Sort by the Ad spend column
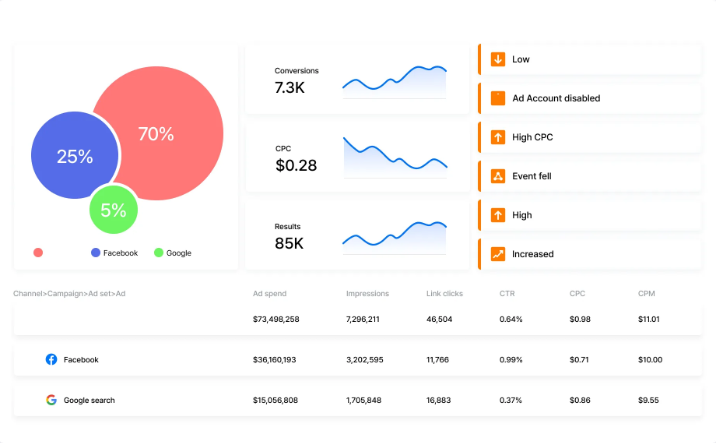The image size is (716, 443). (269, 294)
